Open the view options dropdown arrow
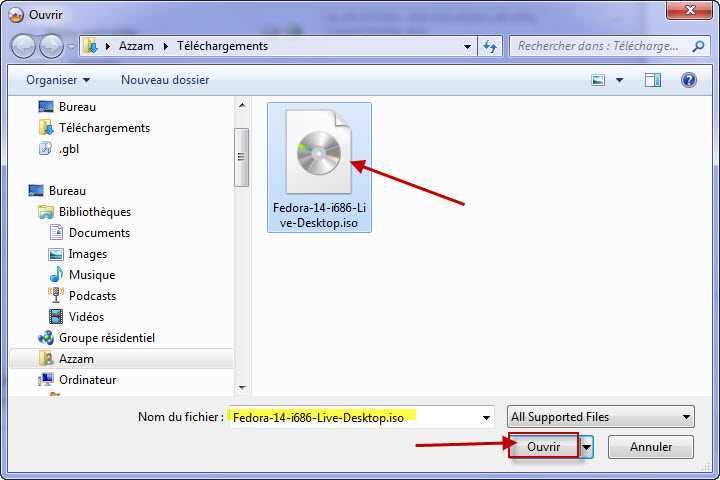This screenshot has width=720, height=480. 619,80
